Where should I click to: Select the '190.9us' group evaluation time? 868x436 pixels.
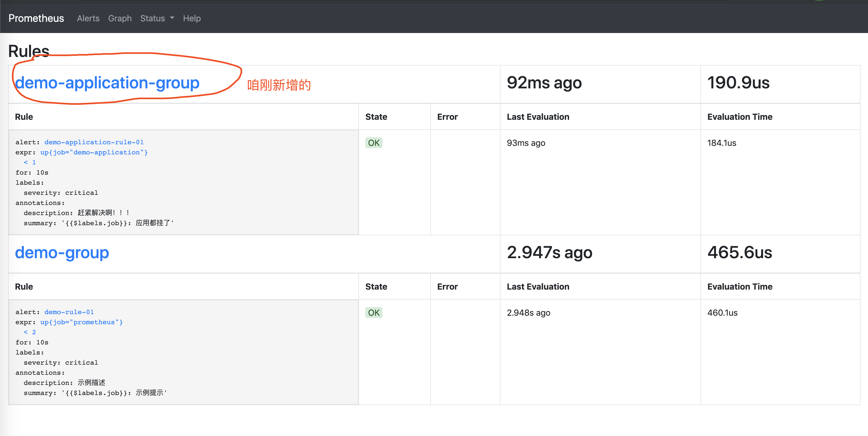click(738, 83)
